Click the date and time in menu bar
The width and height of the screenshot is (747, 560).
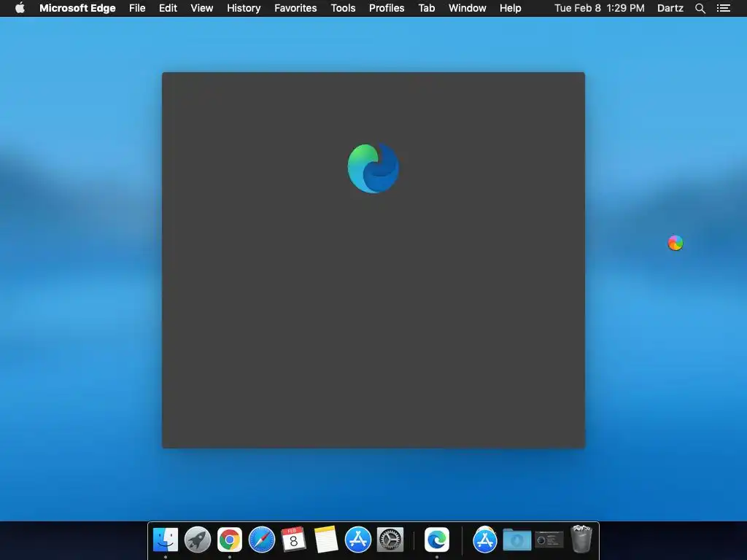(600, 8)
